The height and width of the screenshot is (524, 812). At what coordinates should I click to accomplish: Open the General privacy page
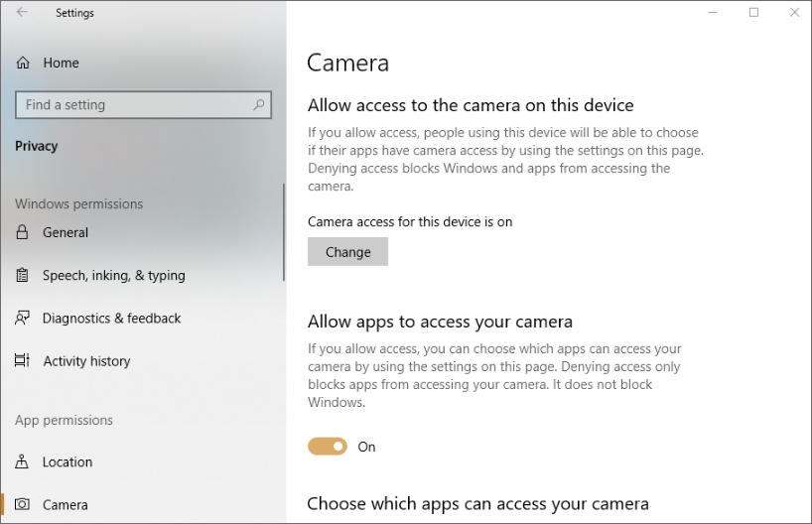[x=66, y=232]
